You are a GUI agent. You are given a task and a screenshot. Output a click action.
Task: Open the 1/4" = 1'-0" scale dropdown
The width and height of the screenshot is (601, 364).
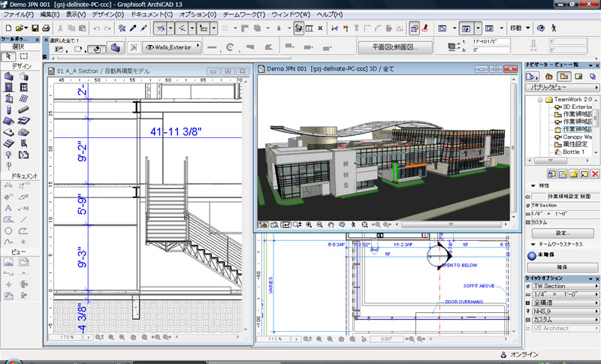coord(566,294)
